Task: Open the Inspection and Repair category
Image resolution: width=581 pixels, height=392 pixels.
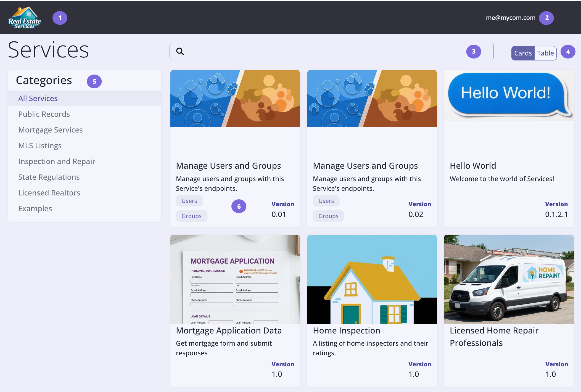Action: click(x=57, y=161)
